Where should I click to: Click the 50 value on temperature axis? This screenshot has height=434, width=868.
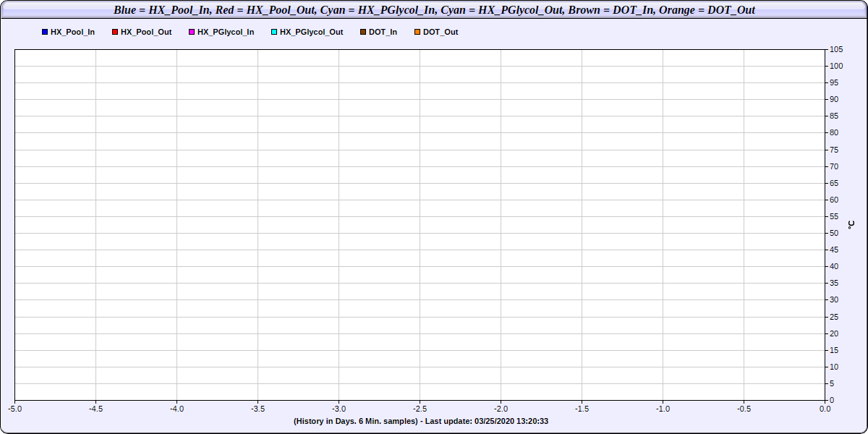(834, 233)
